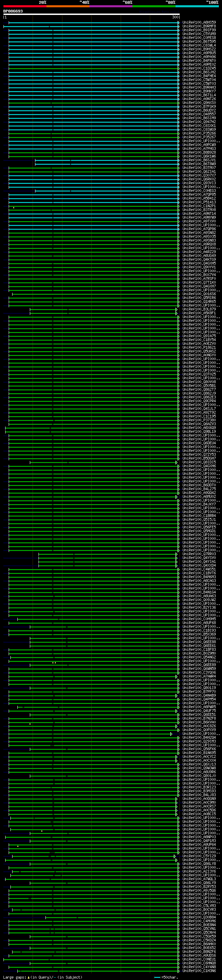This screenshot has width=222, height=980.
Task: Click UniRef100_C6HNQ8 hit label
Action: [199, 963]
